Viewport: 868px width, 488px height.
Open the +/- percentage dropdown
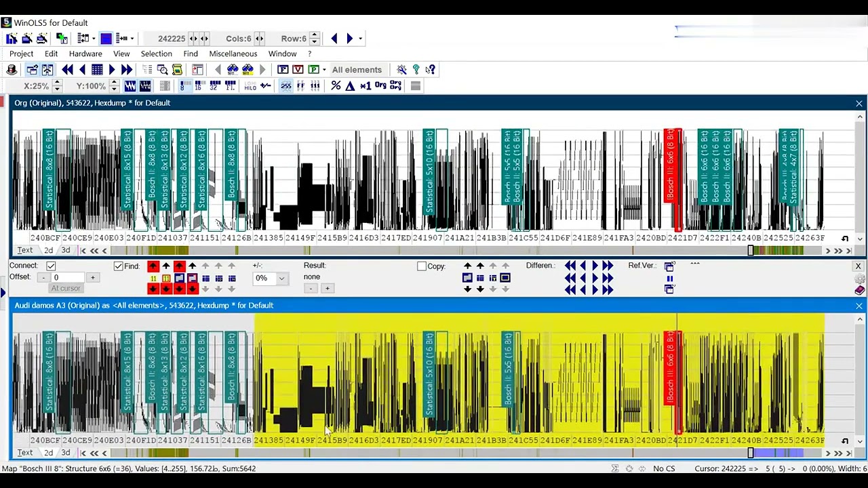[x=281, y=278]
